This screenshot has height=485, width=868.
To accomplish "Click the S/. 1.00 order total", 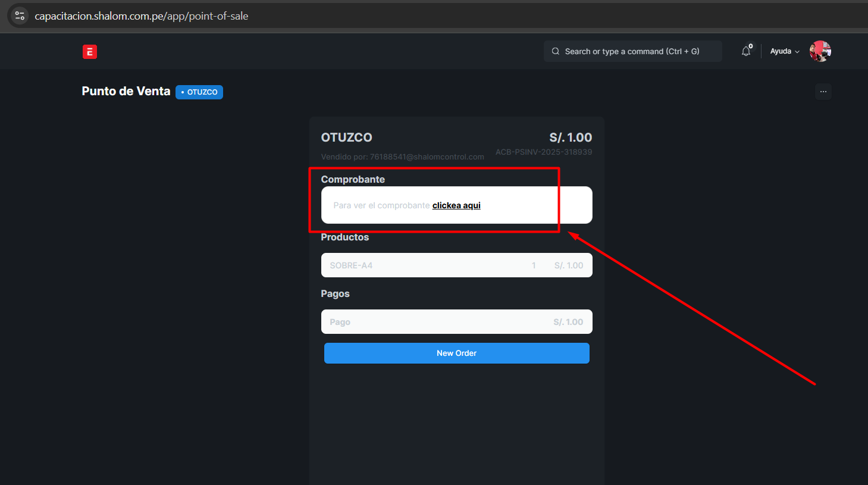I will tap(571, 137).
